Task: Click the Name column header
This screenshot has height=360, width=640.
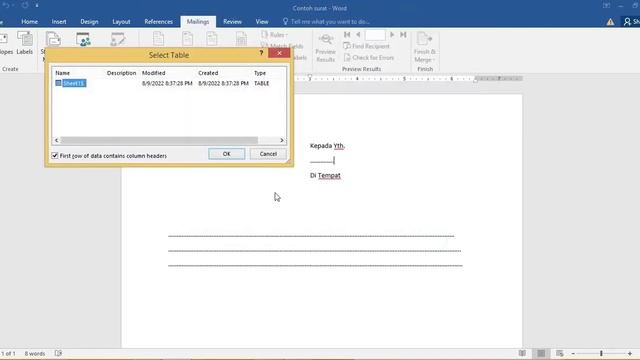Action: 62,73
